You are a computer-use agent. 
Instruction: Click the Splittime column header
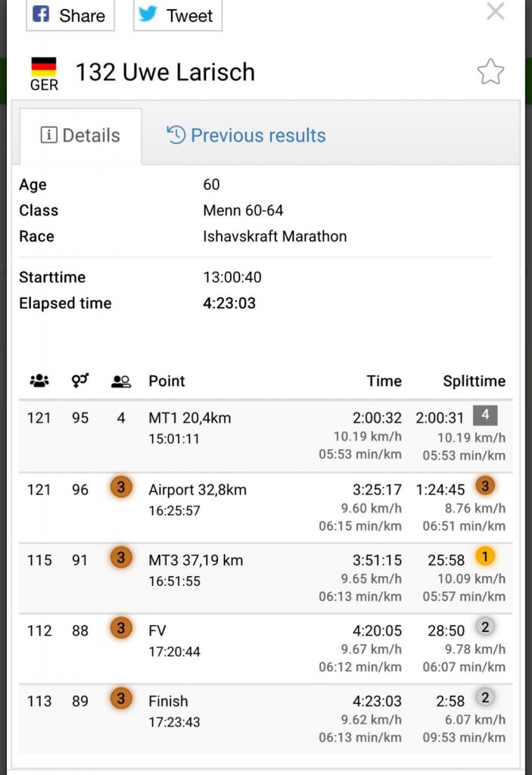474,381
